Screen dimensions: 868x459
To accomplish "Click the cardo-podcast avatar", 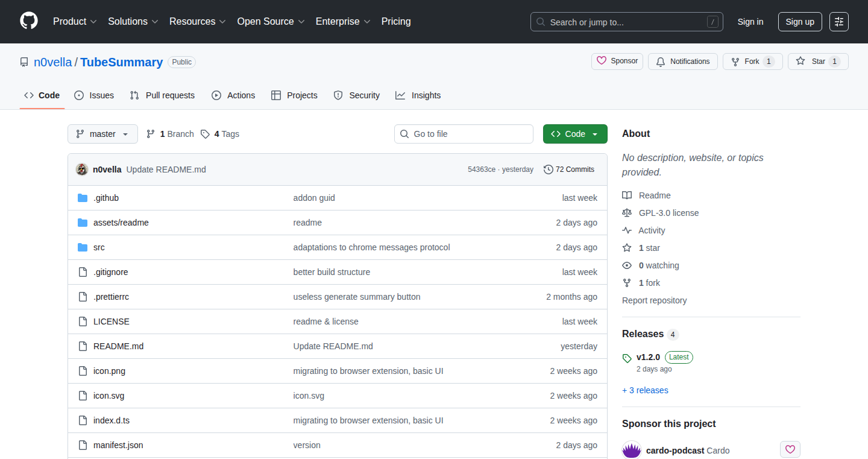I will click(x=632, y=451).
